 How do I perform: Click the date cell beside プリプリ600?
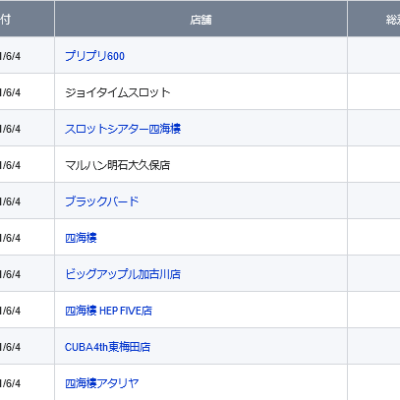coord(27,56)
